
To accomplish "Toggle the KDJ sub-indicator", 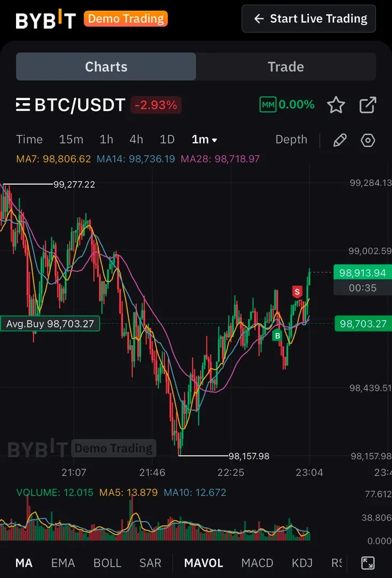I will point(302,563).
